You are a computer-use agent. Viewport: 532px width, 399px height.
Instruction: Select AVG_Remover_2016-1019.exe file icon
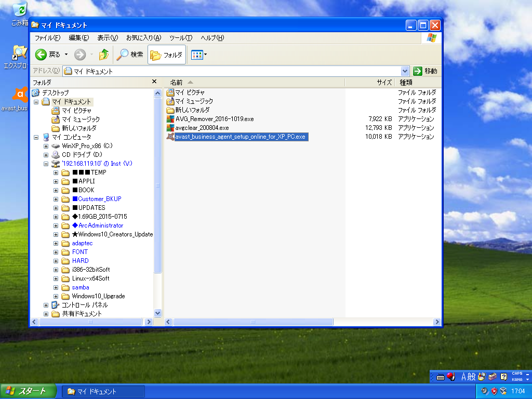point(170,119)
